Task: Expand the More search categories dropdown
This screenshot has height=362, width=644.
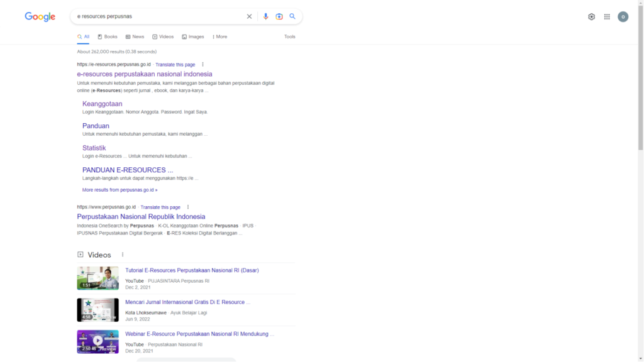Action: 219,36
